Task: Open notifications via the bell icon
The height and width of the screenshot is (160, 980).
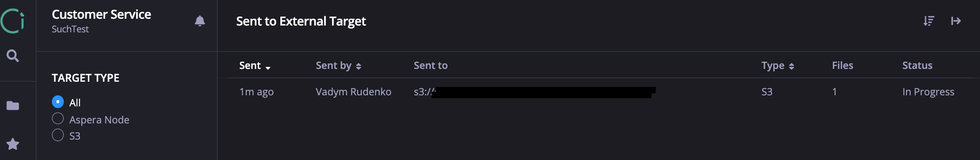Action: (x=200, y=21)
